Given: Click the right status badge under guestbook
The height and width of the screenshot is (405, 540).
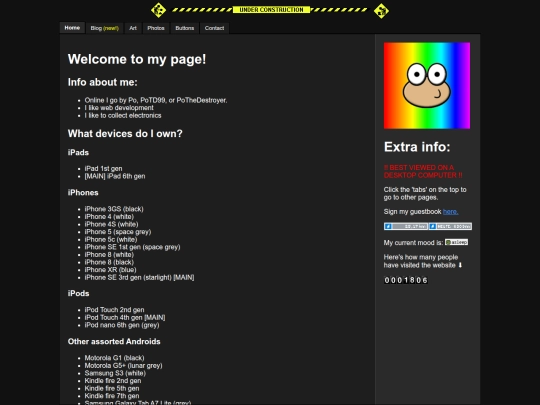Looking at the screenshot, I should click(x=450, y=226).
